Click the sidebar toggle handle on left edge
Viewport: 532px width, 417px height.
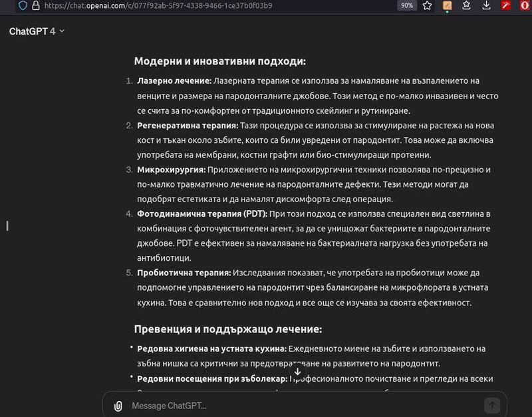click(7, 225)
